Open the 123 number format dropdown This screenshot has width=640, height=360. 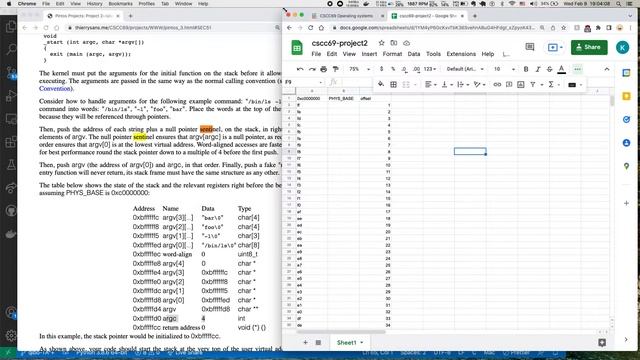[x=430, y=69]
